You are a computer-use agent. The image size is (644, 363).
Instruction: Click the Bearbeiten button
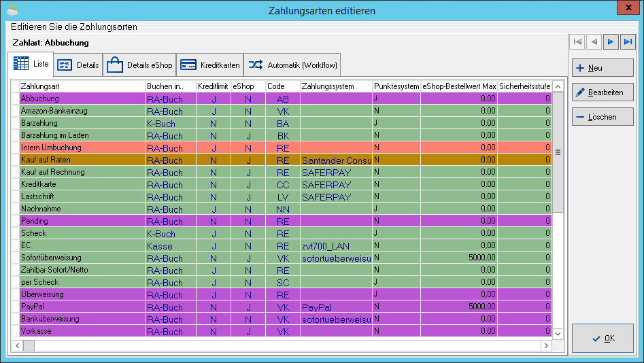point(603,92)
